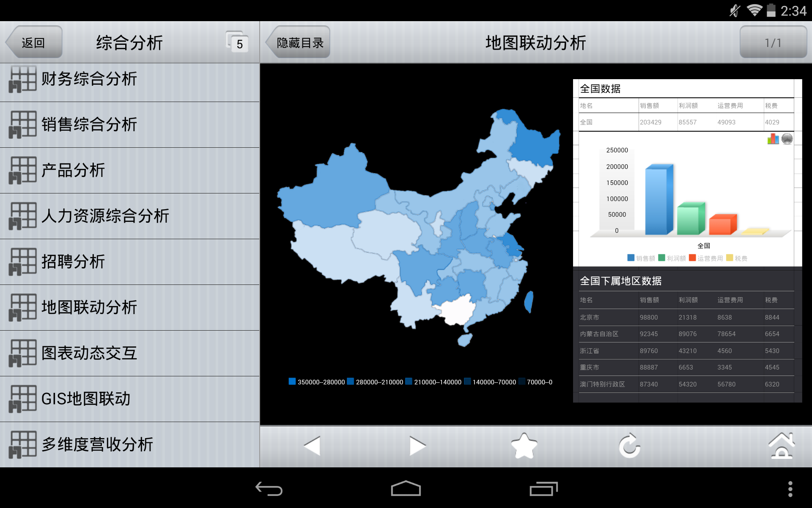The image size is (812, 508).
Task: Click the grid icon beside 产品分析
Action: coord(22,171)
